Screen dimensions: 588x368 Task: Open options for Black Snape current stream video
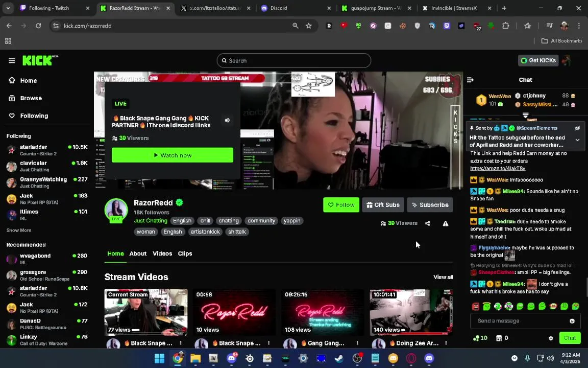click(x=181, y=343)
